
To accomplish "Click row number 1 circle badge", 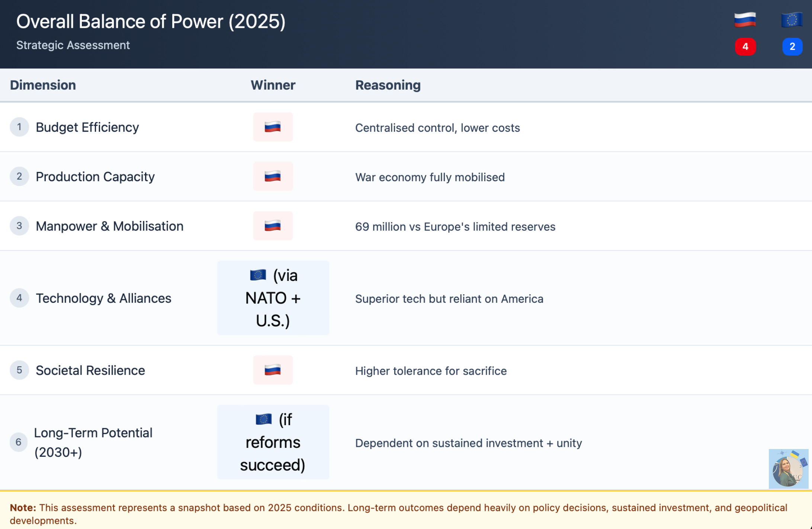I will click(19, 127).
